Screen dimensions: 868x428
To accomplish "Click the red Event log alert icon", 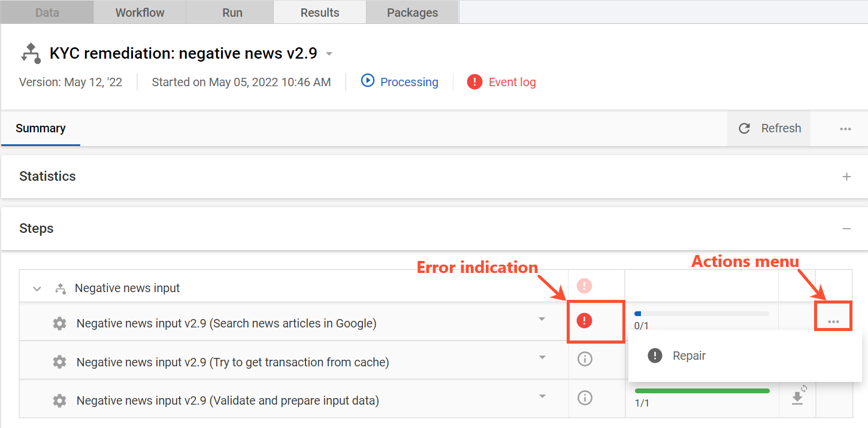I will (474, 82).
